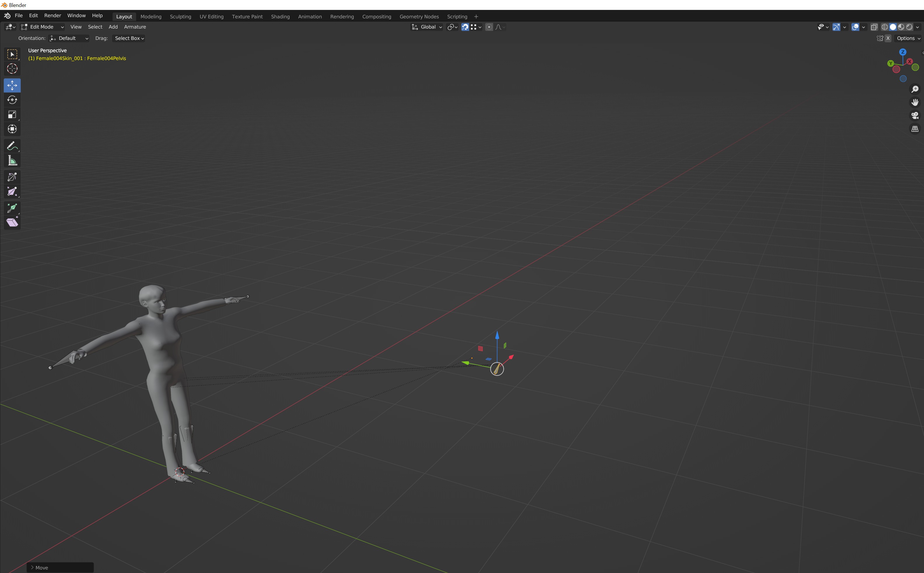Open snapping options dropdown
The height and width of the screenshot is (573, 924).
(x=476, y=27)
